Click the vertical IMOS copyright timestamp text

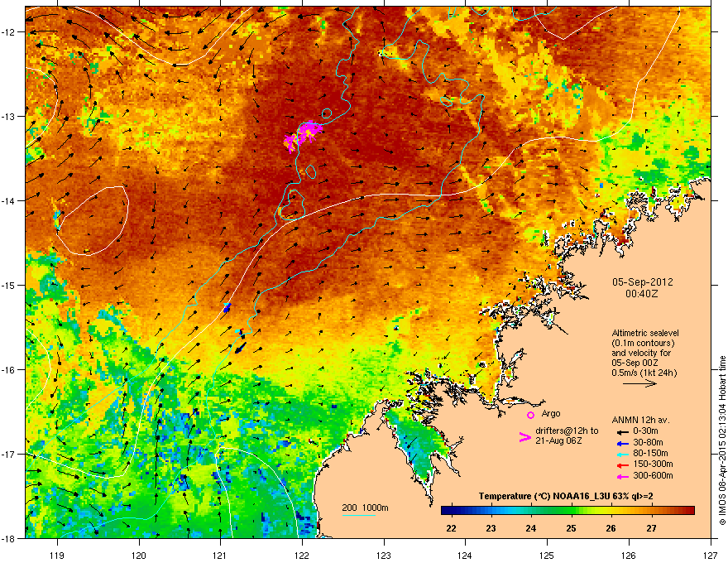pos(722,440)
